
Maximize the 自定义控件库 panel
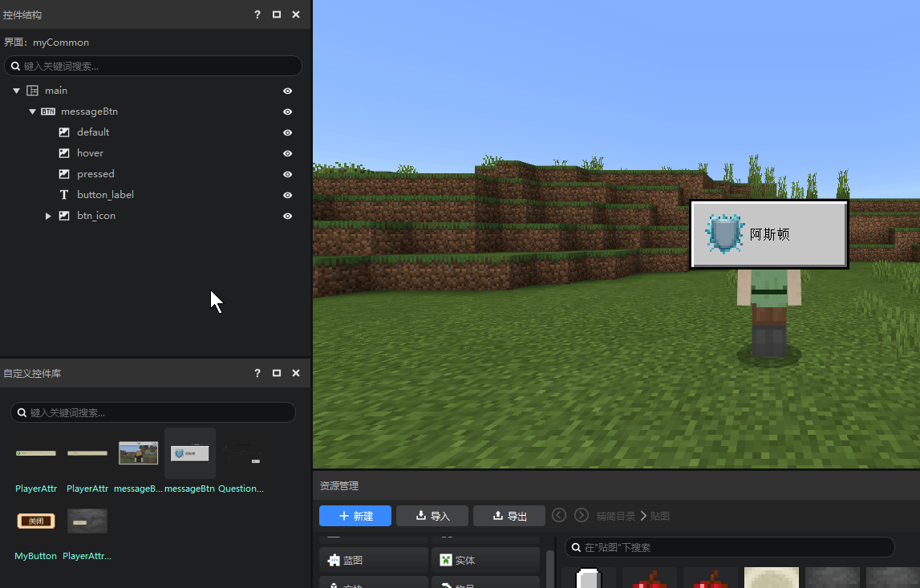[277, 373]
